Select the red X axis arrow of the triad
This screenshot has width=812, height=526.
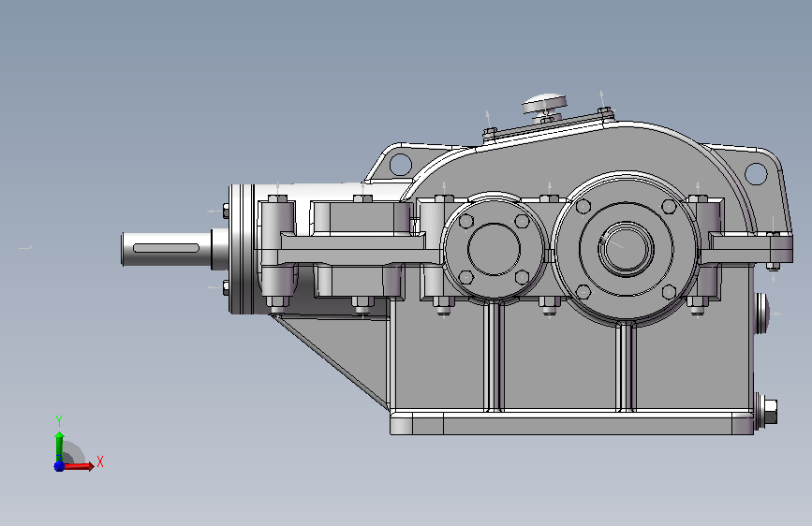[79, 466]
